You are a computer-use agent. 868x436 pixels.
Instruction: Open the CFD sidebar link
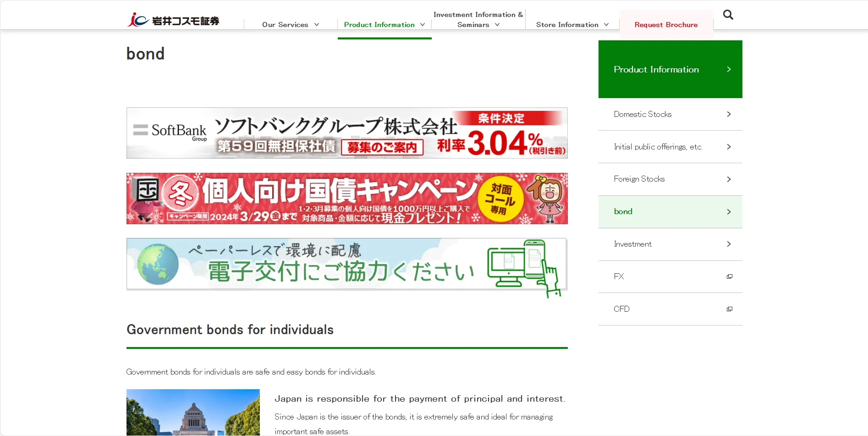[670, 309]
